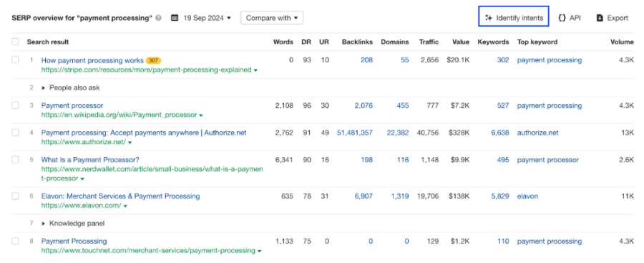Open Elavon: Merchant Services & Payment Processing link
The height and width of the screenshot is (263, 644).
tap(120, 196)
